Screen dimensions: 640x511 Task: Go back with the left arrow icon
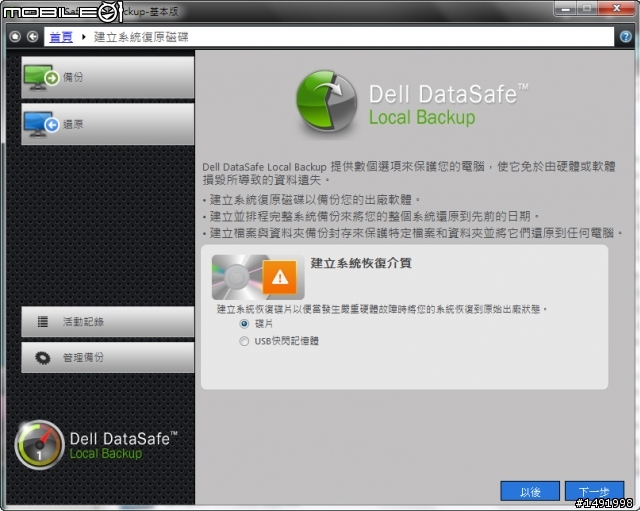pyautogui.click(x=33, y=37)
